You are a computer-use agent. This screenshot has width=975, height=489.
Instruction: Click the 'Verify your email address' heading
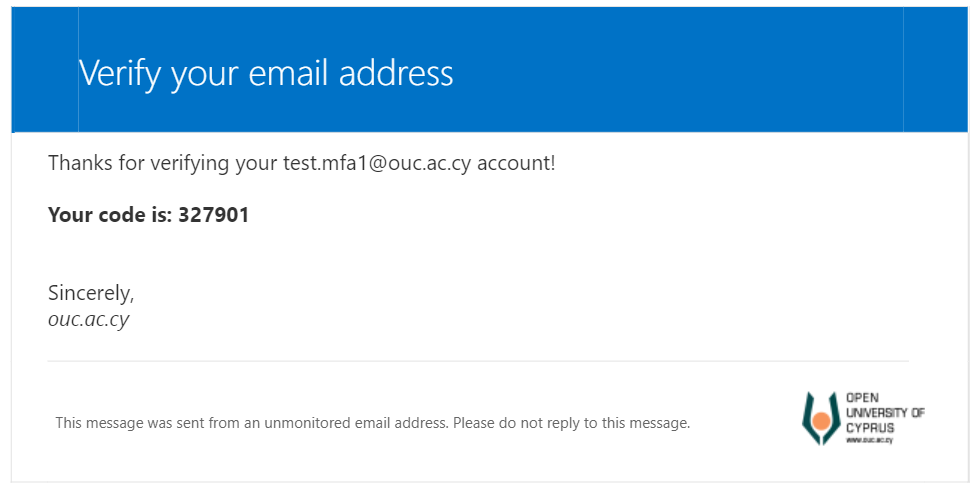266,74
